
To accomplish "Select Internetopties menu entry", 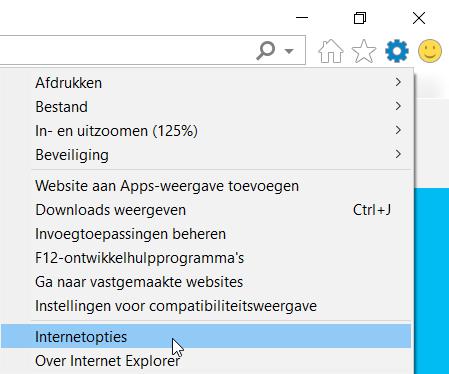I will click(x=206, y=336).
